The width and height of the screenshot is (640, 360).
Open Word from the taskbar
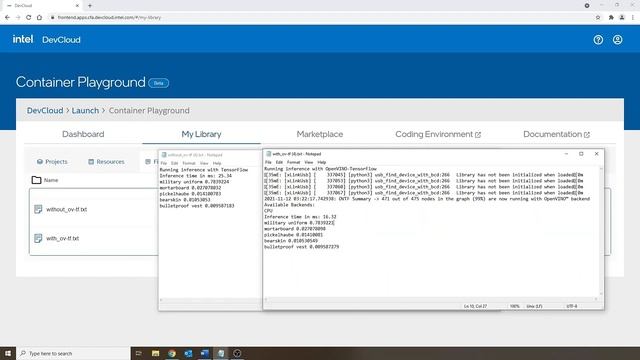[x=204, y=353]
